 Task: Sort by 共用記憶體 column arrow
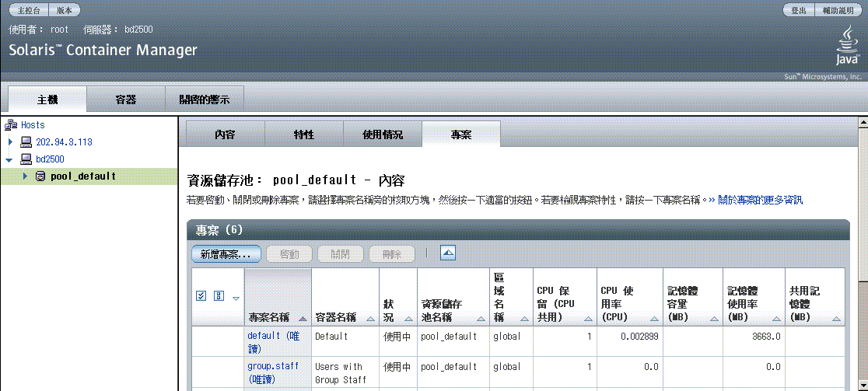[x=836, y=319]
